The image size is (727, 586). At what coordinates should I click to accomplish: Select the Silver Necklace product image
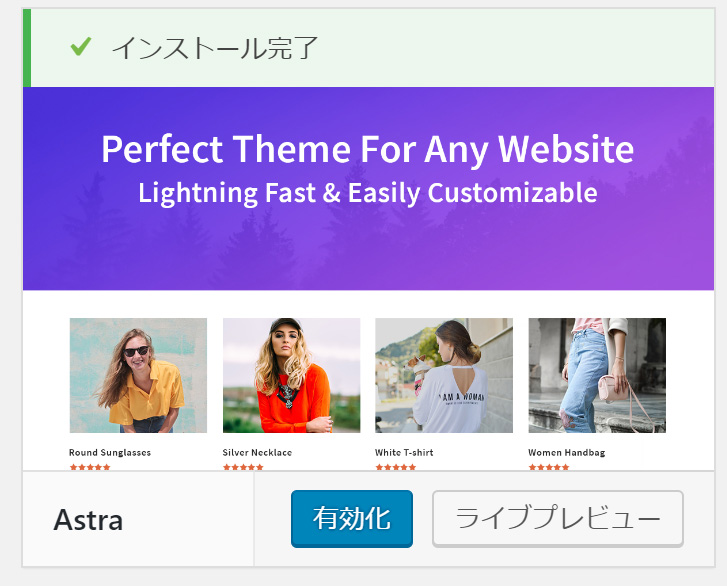[x=291, y=375]
